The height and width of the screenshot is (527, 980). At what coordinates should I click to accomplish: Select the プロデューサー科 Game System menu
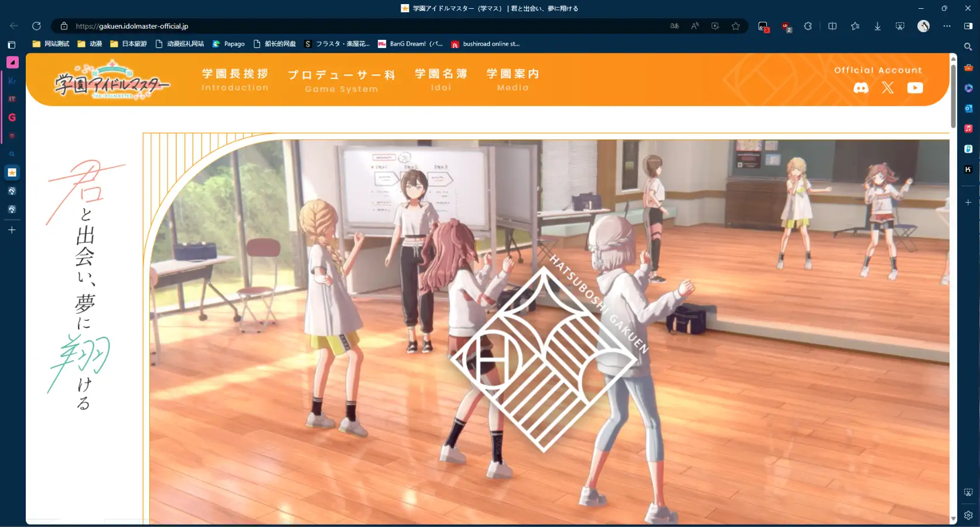click(342, 81)
